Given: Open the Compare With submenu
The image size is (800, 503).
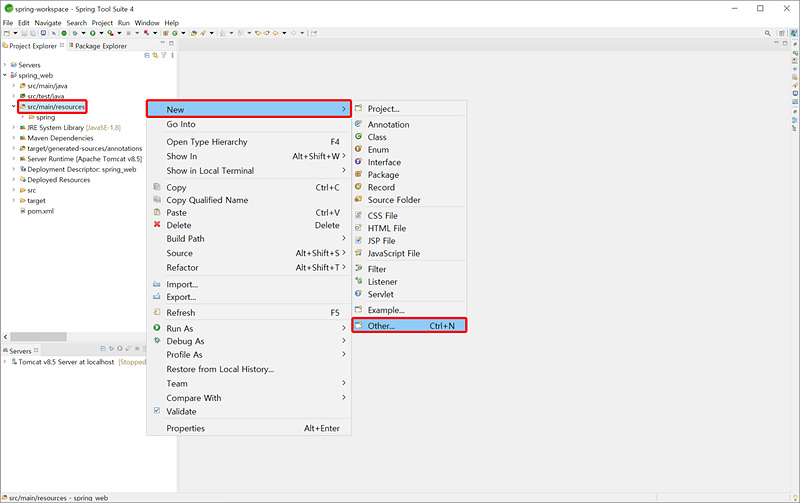Looking at the screenshot, I should pyautogui.click(x=249, y=398).
